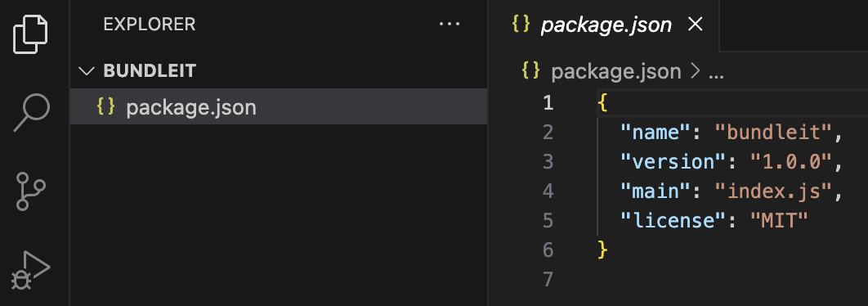Open the Explorer view in activity bar
The width and height of the screenshot is (868, 306).
[x=30, y=34]
